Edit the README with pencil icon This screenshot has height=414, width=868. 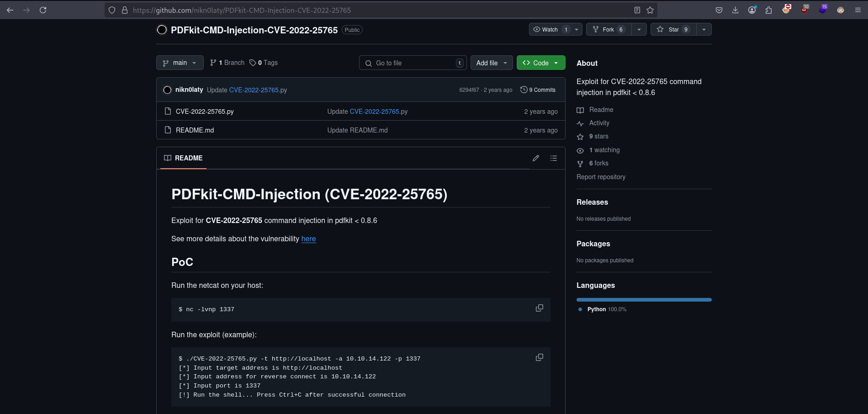[x=536, y=158]
